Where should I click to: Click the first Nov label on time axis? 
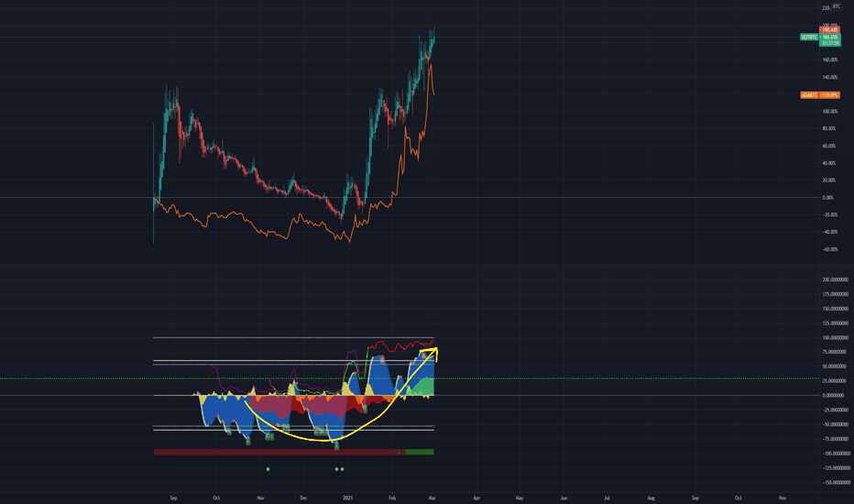click(260, 498)
